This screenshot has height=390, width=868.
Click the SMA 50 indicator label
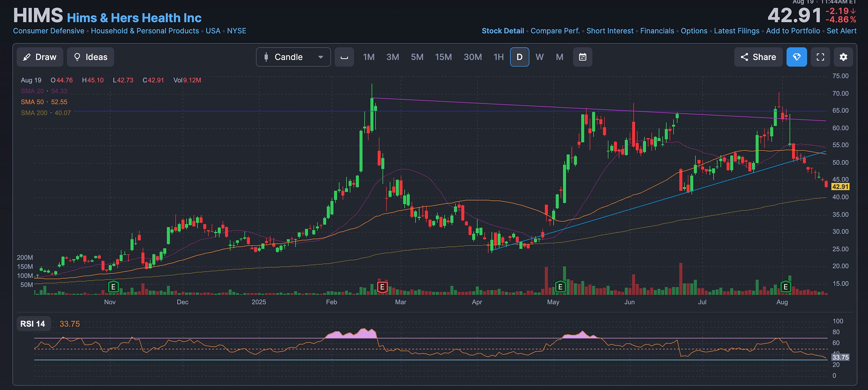tap(32, 102)
